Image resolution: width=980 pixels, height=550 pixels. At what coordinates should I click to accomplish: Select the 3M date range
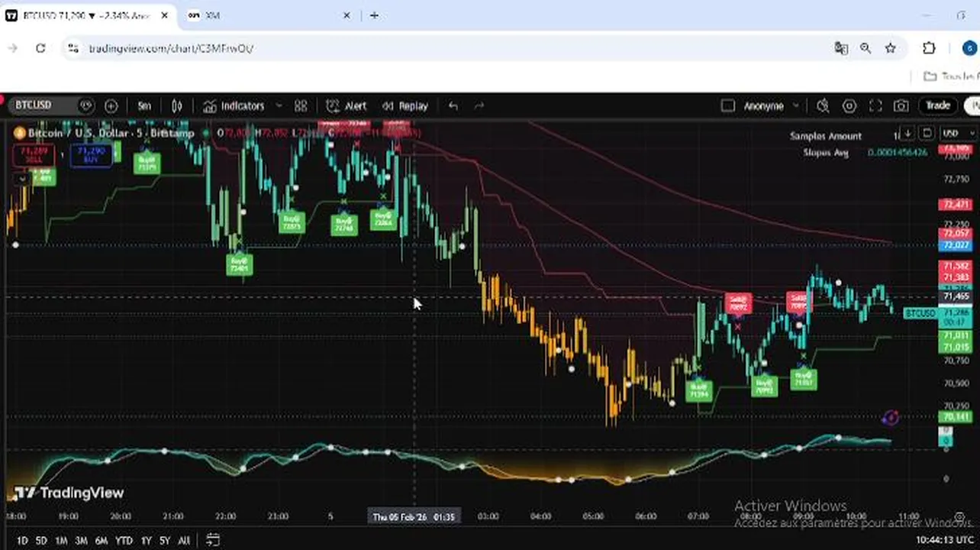click(x=81, y=541)
